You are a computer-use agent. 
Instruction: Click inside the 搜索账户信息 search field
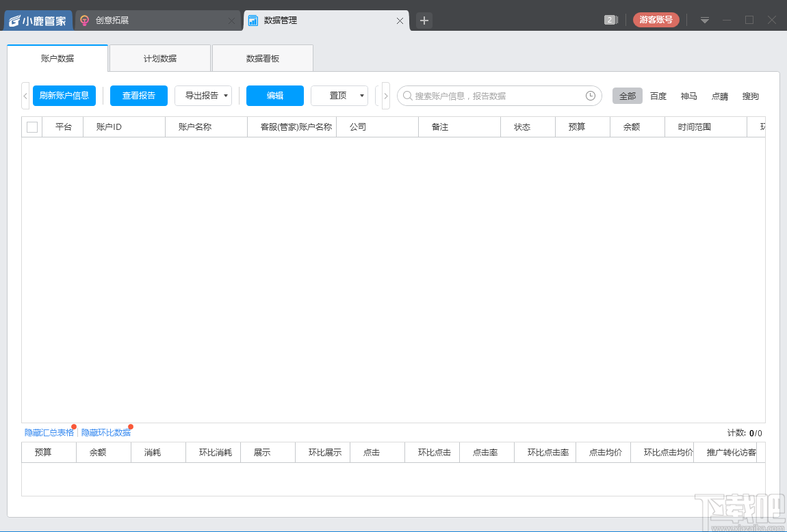(493, 96)
